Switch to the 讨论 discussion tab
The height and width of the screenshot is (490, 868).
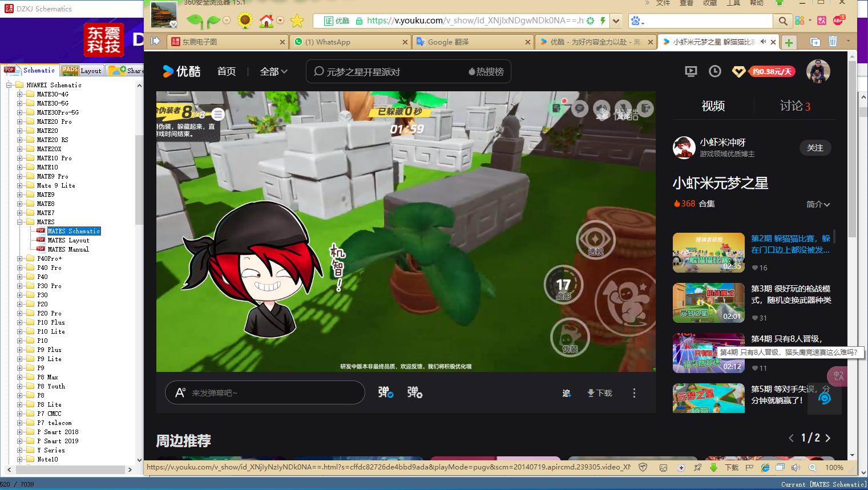795,106
